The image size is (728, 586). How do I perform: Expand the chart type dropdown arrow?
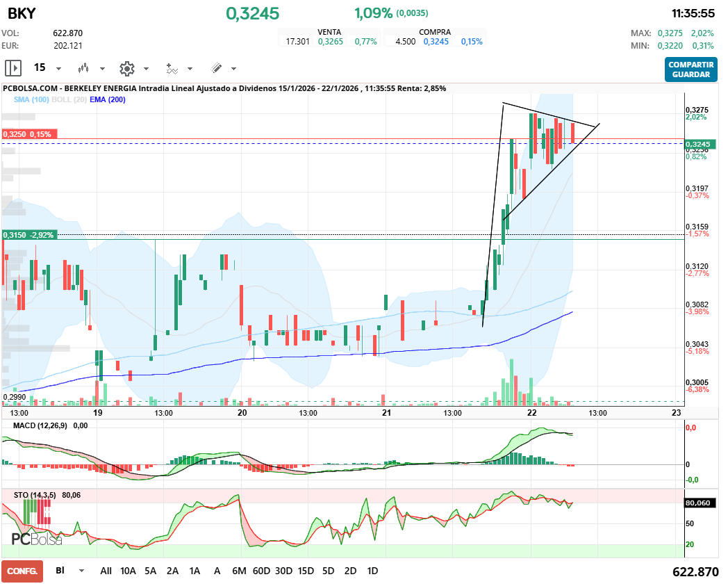click(x=102, y=69)
